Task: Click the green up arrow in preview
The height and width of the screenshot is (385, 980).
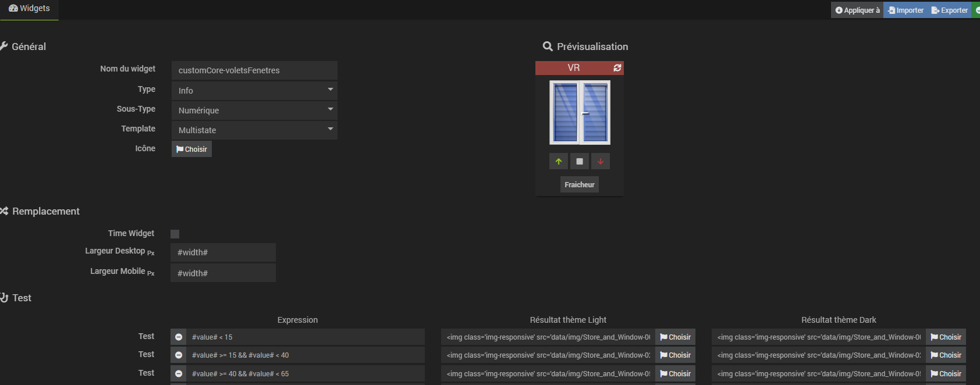Action: click(x=559, y=161)
